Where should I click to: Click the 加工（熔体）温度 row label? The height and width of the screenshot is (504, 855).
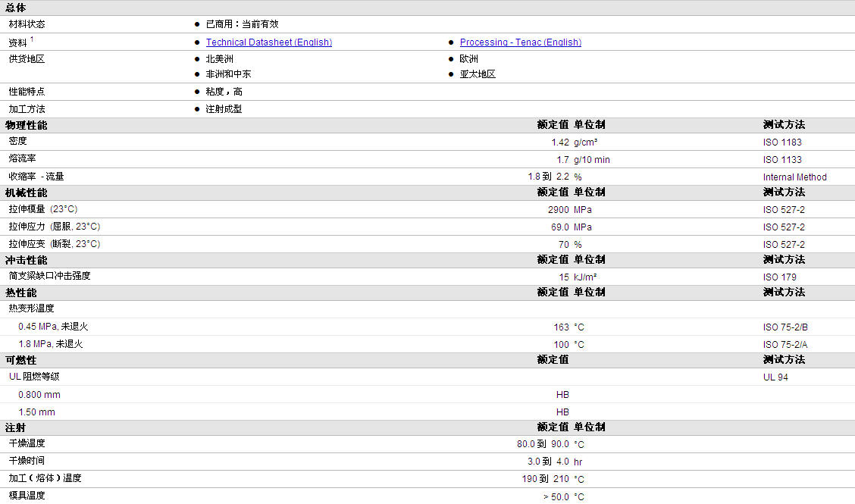click(45, 478)
